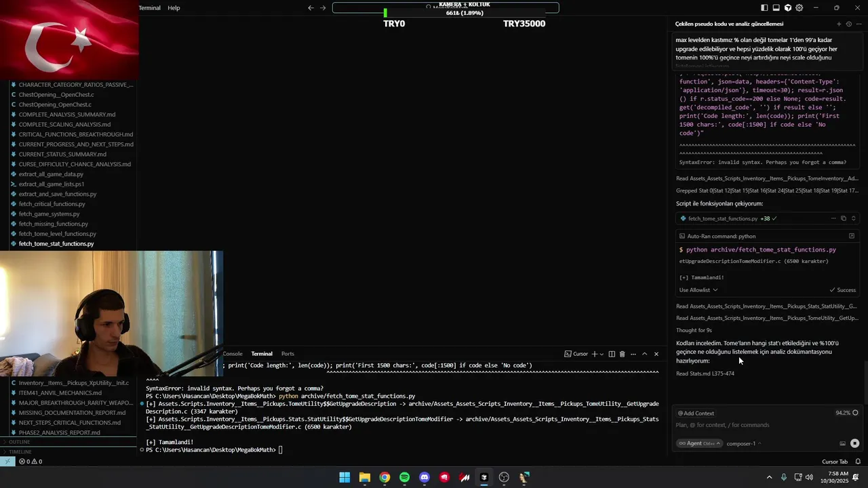Toggle the Cursor AI pane icon

[787, 8]
